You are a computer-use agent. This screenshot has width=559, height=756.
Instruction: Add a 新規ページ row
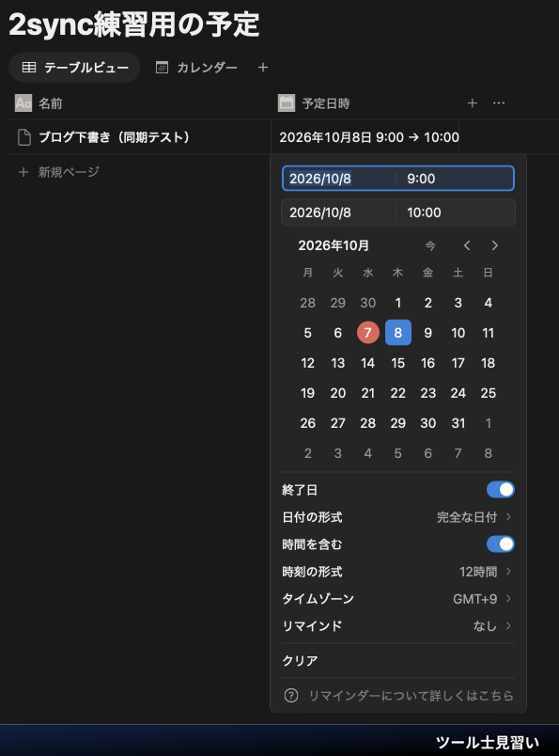pos(59,172)
